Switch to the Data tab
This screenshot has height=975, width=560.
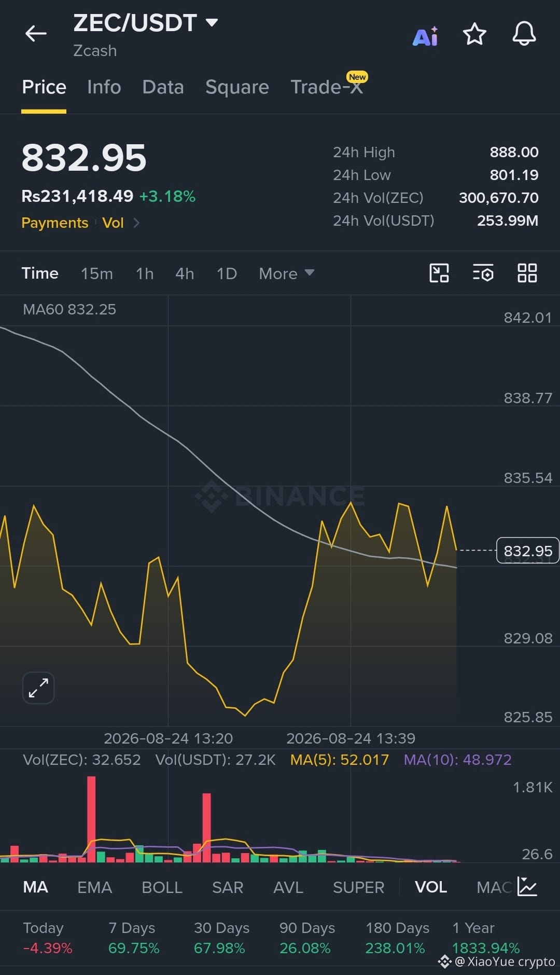[163, 87]
